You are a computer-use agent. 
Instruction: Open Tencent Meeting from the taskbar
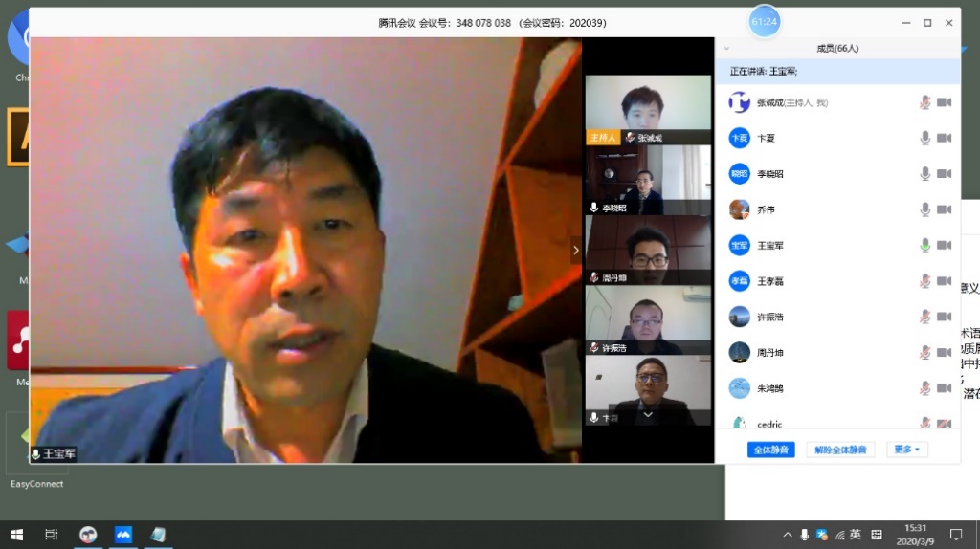[x=123, y=535]
